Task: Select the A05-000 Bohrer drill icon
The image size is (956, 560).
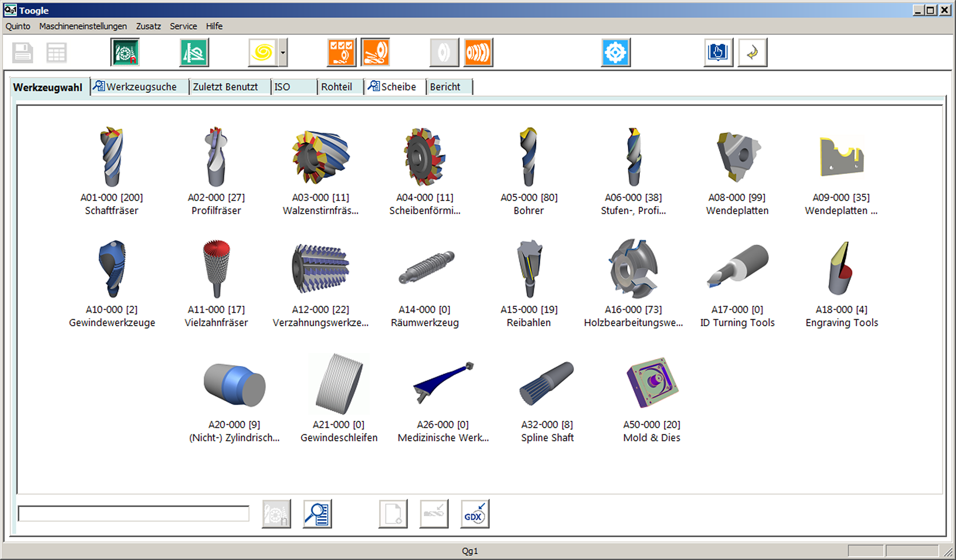Action: point(528,157)
